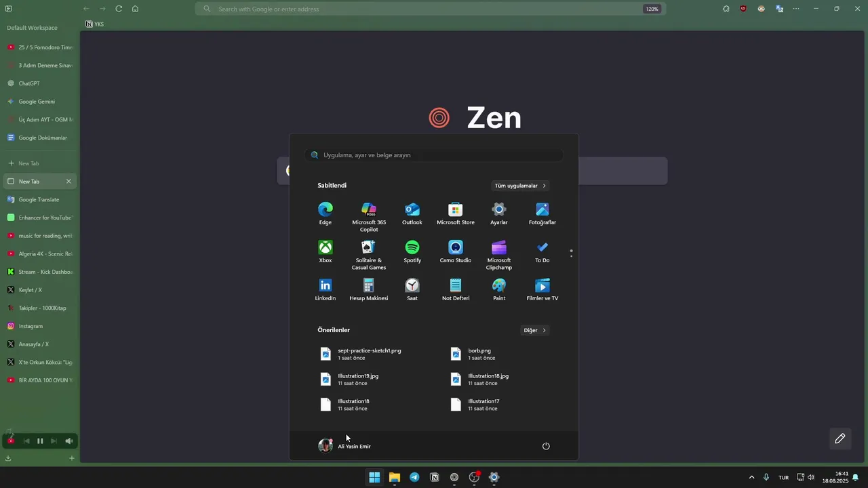The width and height of the screenshot is (868, 488).
Task: Open the YKS bookmark
Action: coord(94,24)
